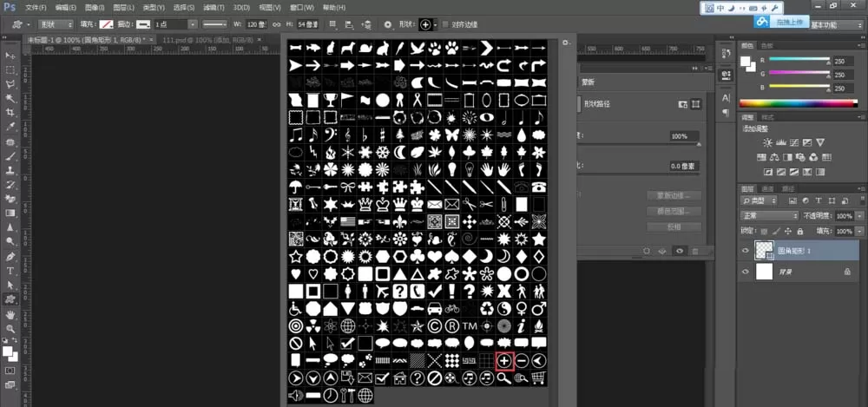Toggle align edges checkbox in options bar
Screen dimensions: 868x407
(445, 24)
